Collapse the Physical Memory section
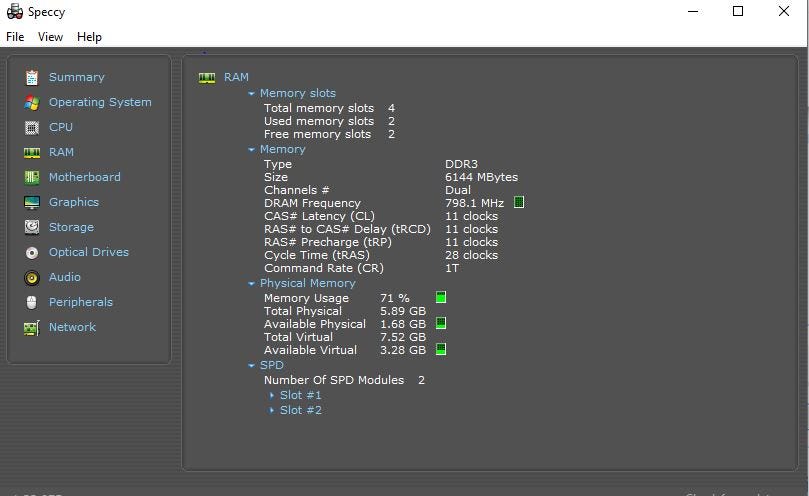Image resolution: width=809 pixels, height=496 pixels. click(251, 284)
